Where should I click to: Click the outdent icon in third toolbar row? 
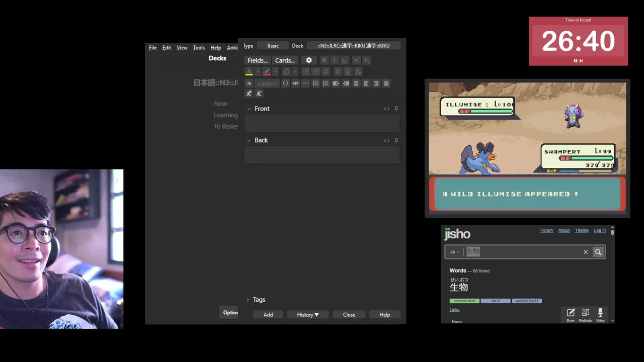346,83
